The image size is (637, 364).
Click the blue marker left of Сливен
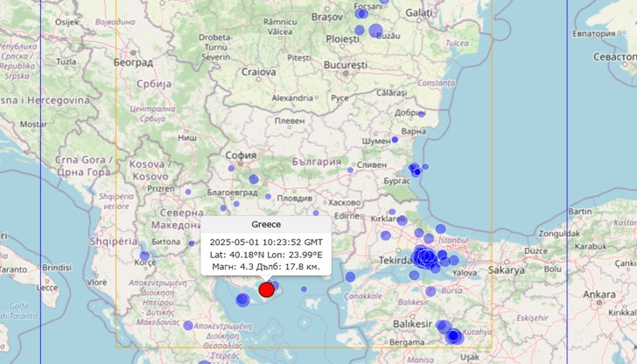tap(349, 170)
